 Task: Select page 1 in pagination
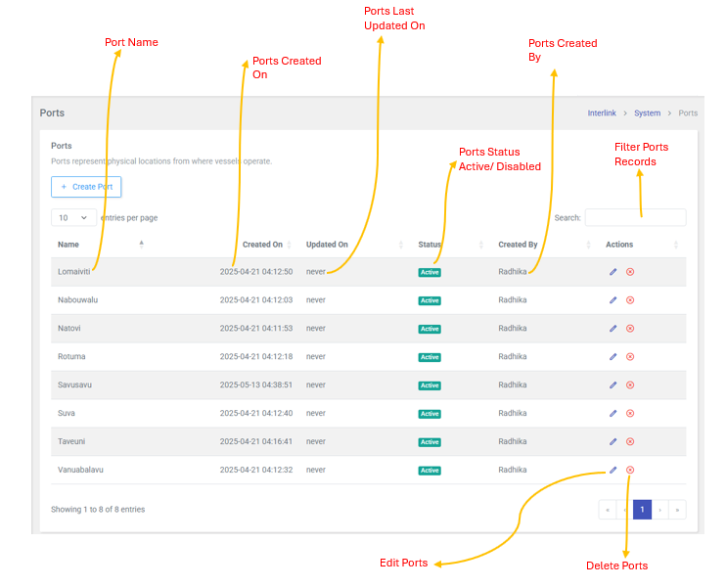[642, 510]
